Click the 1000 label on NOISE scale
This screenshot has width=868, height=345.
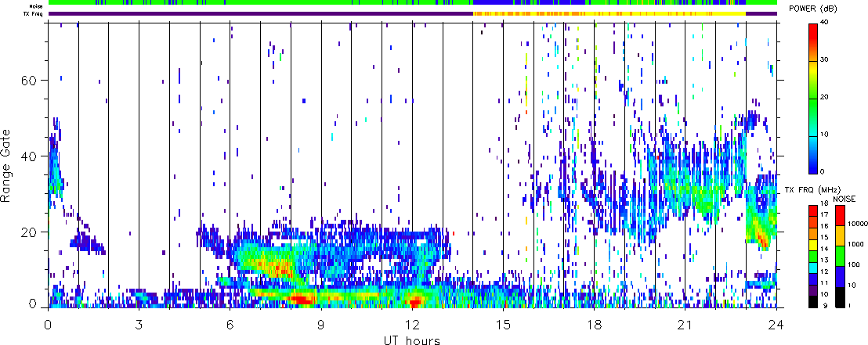click(855, 246)
